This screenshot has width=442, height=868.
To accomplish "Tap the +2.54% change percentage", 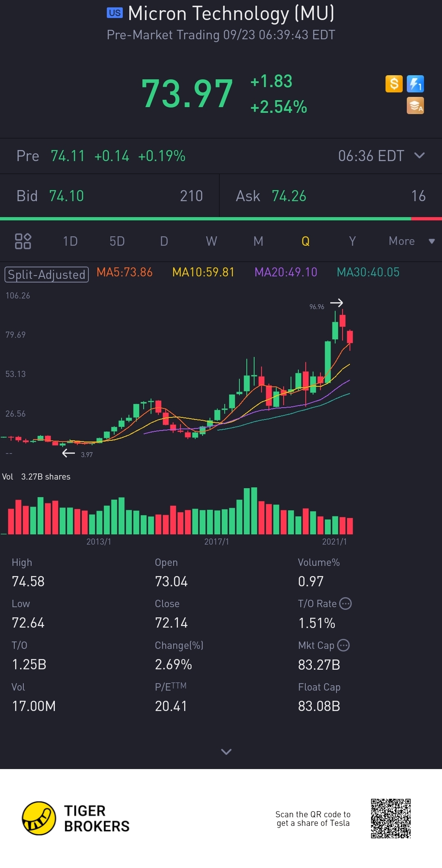I will pyautogui.click(x=279, y=107).
